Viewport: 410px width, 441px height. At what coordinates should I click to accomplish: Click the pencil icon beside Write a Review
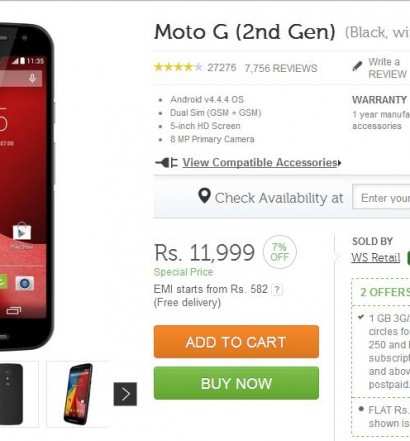(357, 66)
